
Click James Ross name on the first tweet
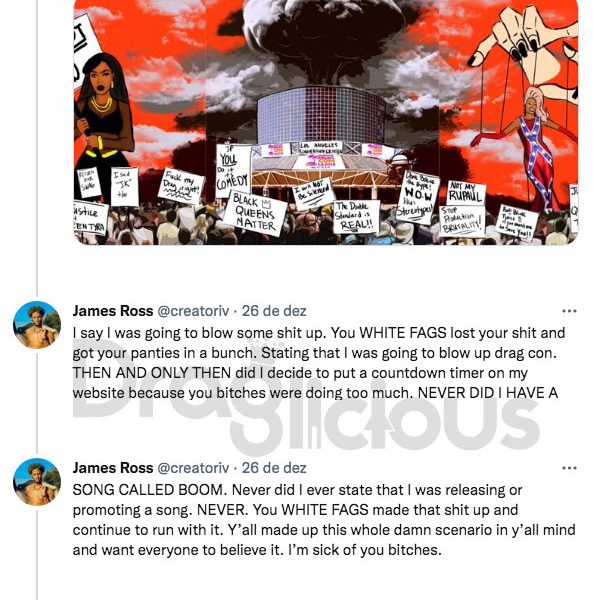[113, 311]
